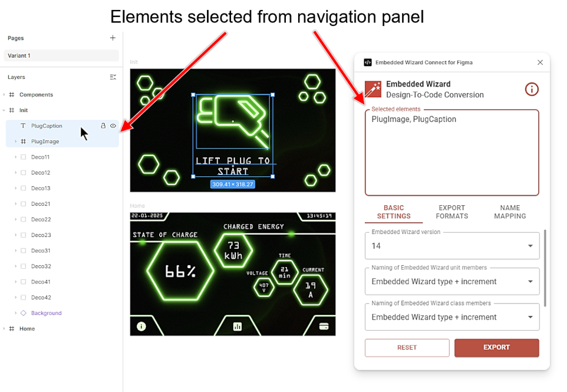Image resolution: width=567 pixels, height=392 pixels.
Task: Open the Embedded Wizard version dropdown
Action: click(x=452, y=246)
